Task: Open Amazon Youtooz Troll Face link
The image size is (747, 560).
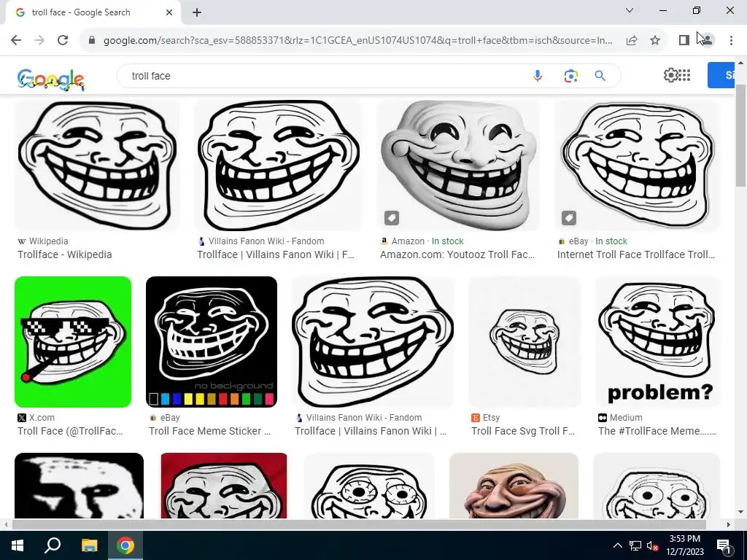Action: pos(457,254)
